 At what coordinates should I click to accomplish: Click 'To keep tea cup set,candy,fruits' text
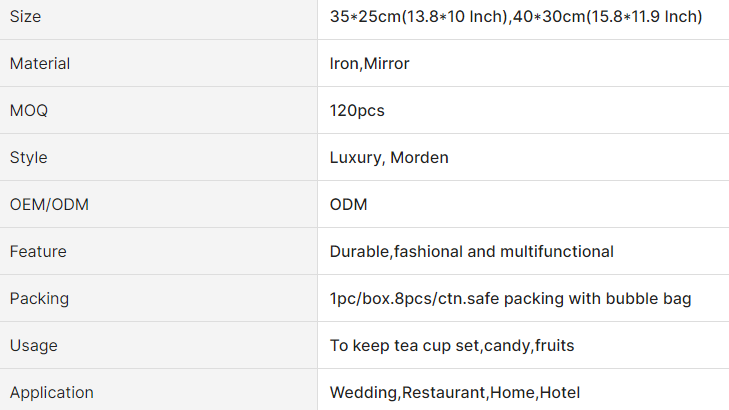tap(452, 346)
